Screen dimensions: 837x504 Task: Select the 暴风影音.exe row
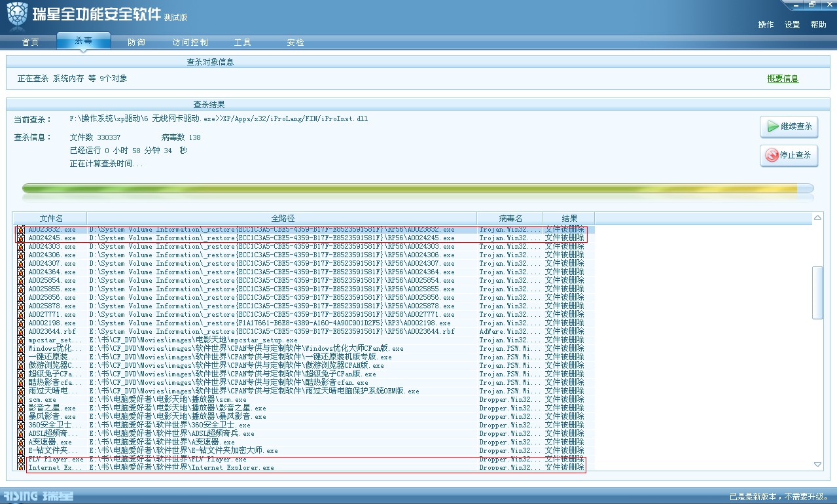point(305,417)
